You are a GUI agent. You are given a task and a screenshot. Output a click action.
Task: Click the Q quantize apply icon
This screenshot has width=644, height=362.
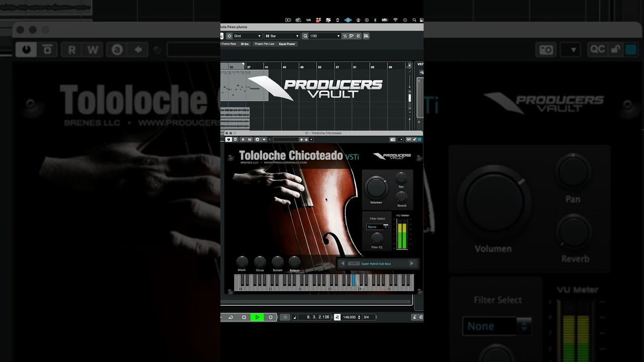(x=305, y=36)
